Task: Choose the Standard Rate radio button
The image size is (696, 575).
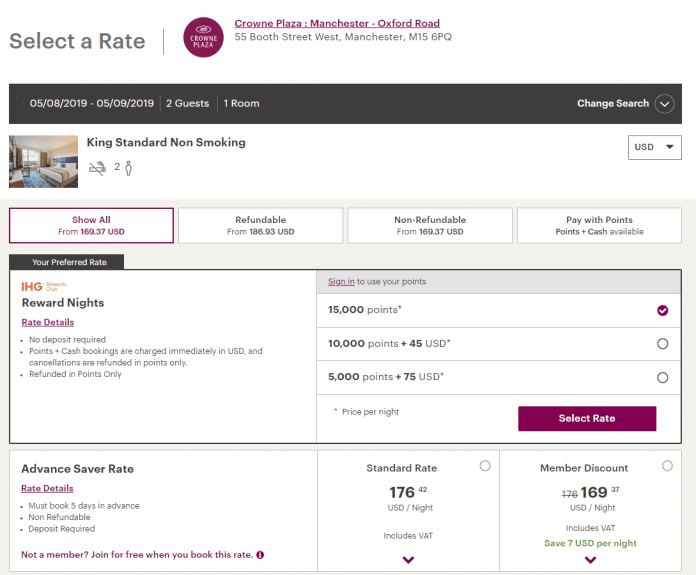Action: 485,466
